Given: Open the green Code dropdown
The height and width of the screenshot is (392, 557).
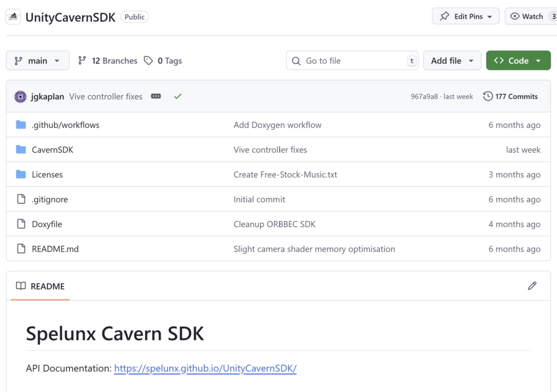Looking at the screenshot, I should pyautogui.click(x=518, y=61).
